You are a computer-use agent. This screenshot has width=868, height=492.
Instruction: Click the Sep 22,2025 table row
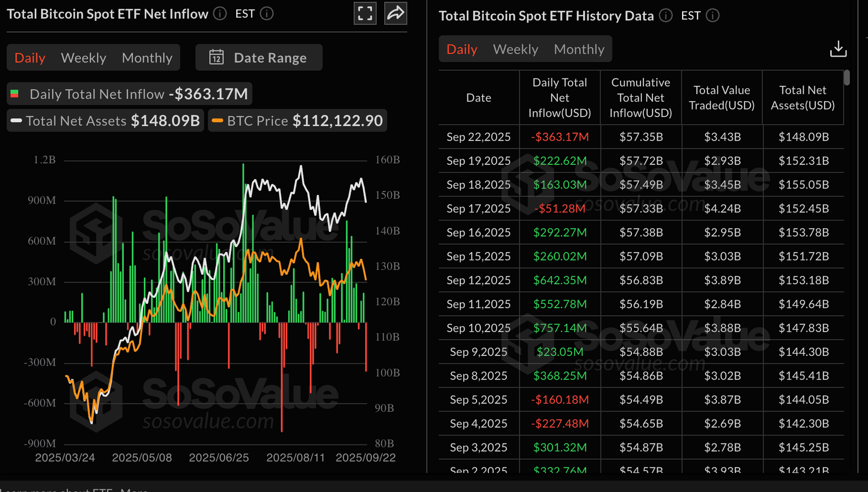coord(641,137)
